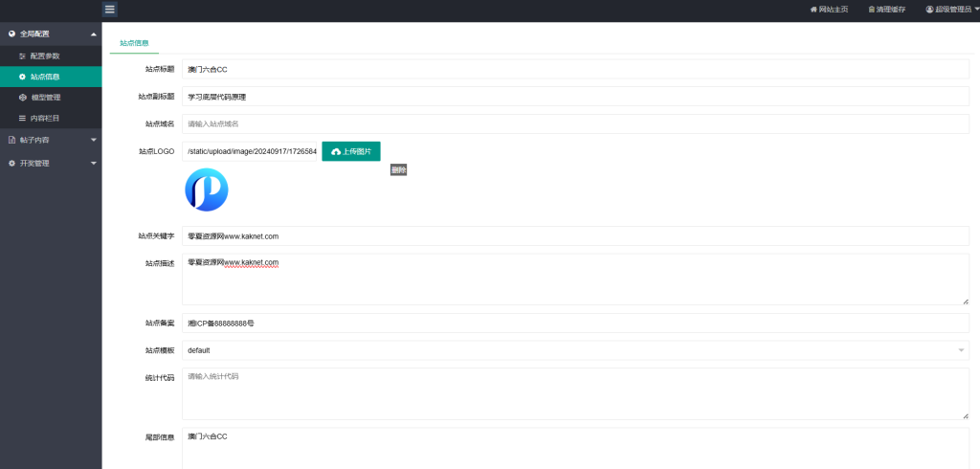Open the 超级管理员 user dropdown arrow
Image resolution: width=980 pixels, height=469 pixels.
click(977, 10)
